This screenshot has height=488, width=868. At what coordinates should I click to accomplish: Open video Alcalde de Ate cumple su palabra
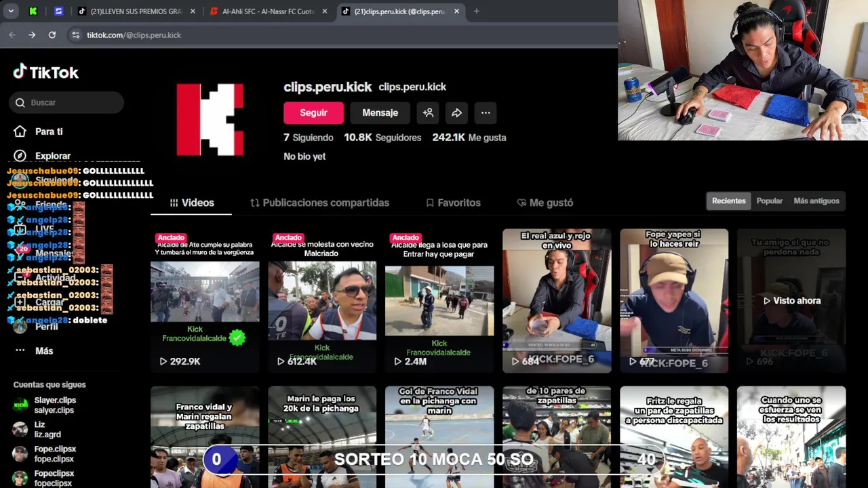tap(205, 300)
